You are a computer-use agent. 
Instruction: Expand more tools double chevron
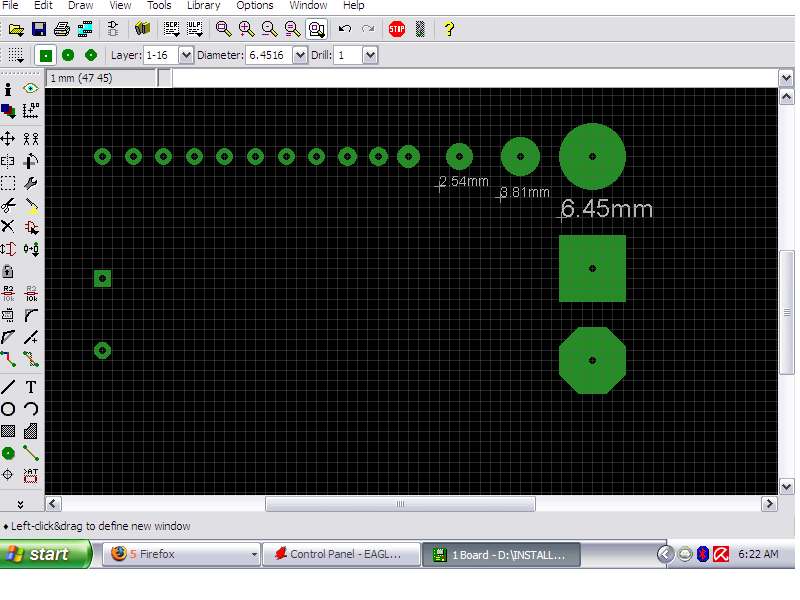pyautogui.click(x=20, y=504)
